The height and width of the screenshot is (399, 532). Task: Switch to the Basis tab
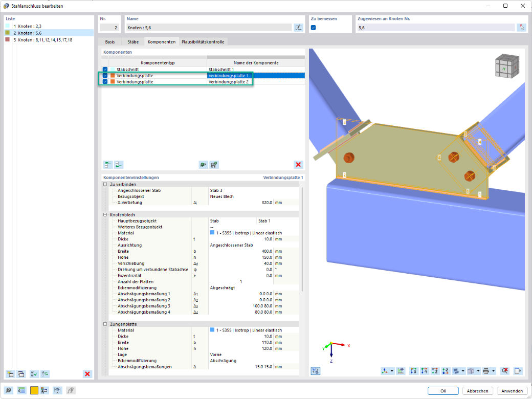tap(110, 42)
